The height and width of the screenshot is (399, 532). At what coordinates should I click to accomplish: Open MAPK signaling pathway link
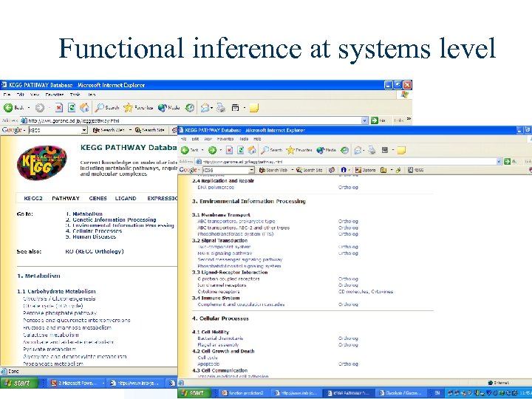(225, 253)
